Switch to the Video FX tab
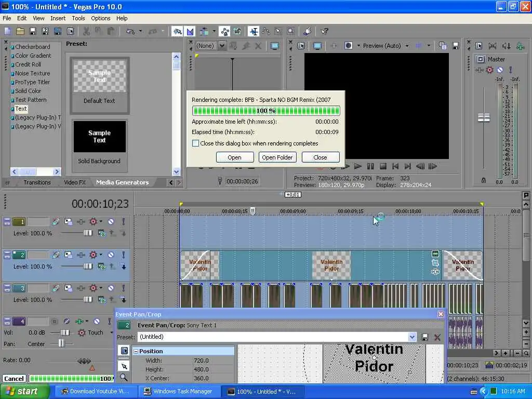 75,182
